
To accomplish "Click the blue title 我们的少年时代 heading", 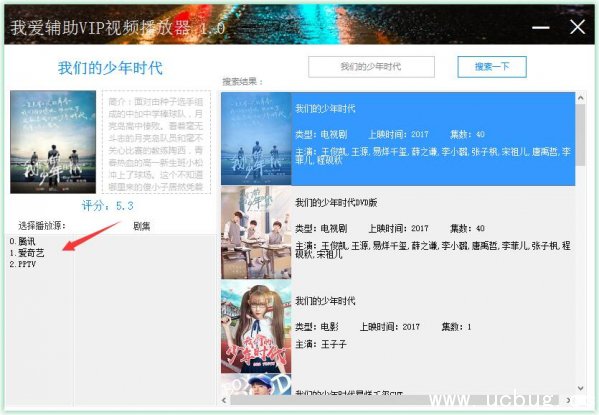I will 110,68.
